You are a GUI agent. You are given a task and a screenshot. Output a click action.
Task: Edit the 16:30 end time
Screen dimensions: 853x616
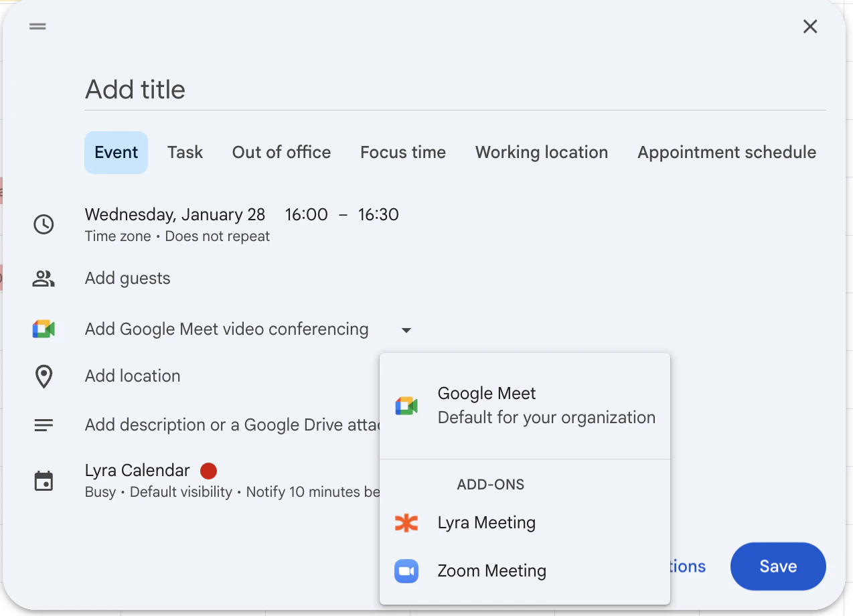point(378,215)
